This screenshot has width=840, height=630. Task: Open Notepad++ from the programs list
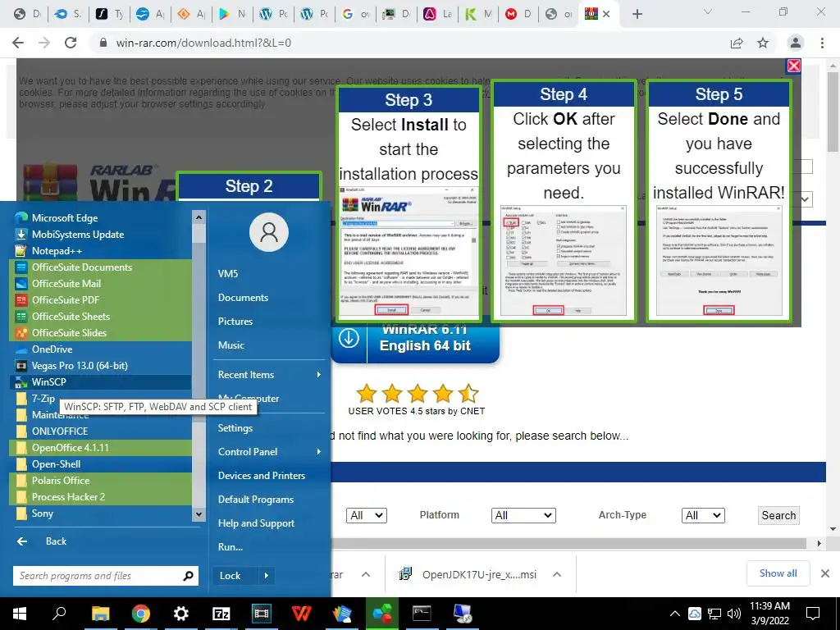coord(100,251)
